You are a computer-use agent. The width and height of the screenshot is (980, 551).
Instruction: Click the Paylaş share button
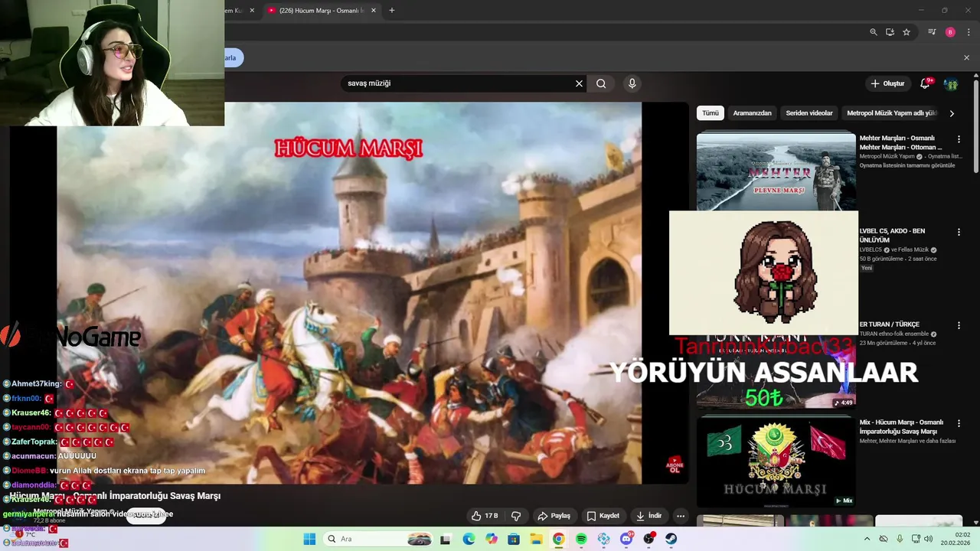point(554,516)
